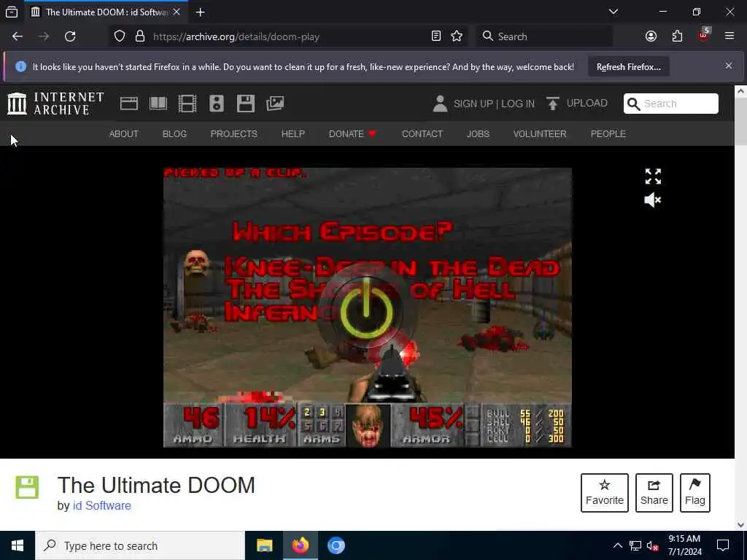747x560 pixels.
Task: Open the JOBS menu item
Action: pyautogui.click(x=478, y=134)
